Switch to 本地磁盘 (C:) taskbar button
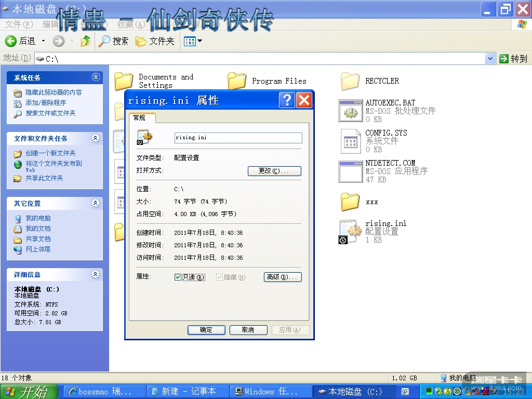532x399 pixels. tap(353, 392)
